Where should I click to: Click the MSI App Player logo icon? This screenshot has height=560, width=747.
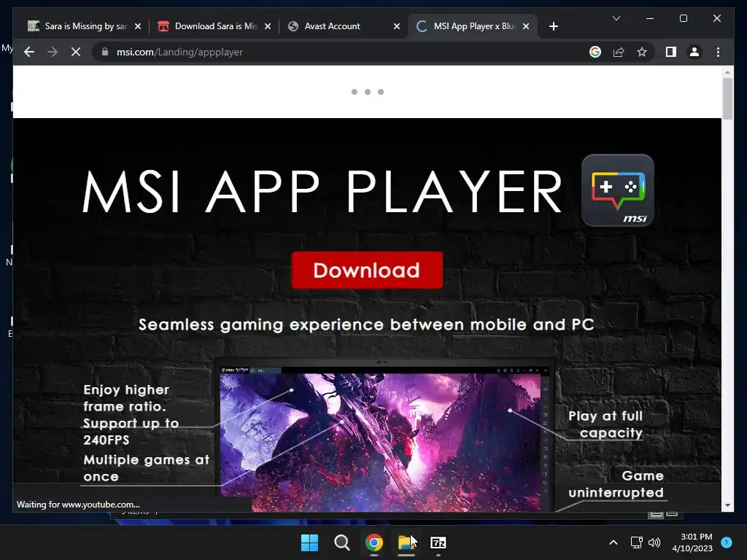pos(617,190)
